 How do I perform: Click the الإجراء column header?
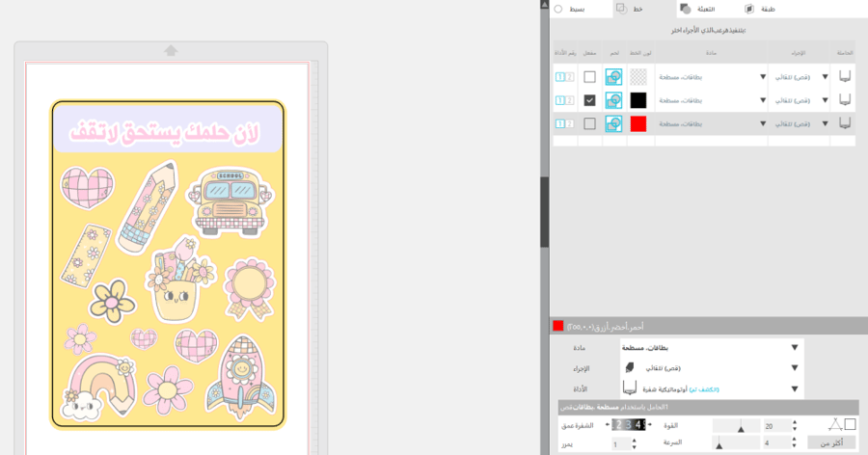(x=798, y=53)
